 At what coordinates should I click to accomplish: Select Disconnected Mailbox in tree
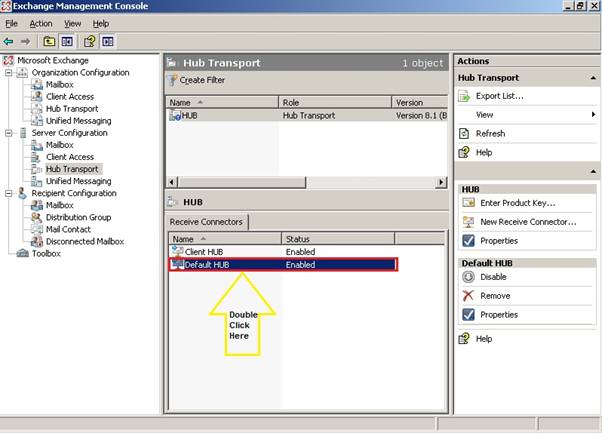click(x=85, y=241)
